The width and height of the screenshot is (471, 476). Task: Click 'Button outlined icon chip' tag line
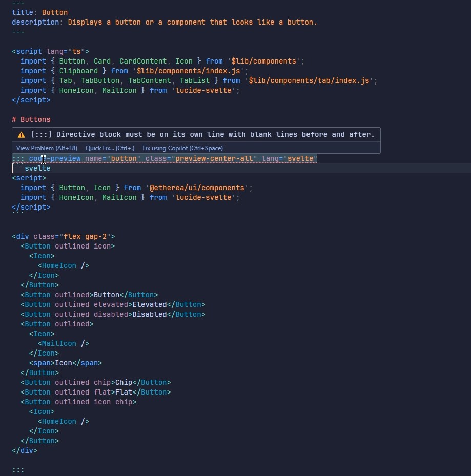(78, 402)
